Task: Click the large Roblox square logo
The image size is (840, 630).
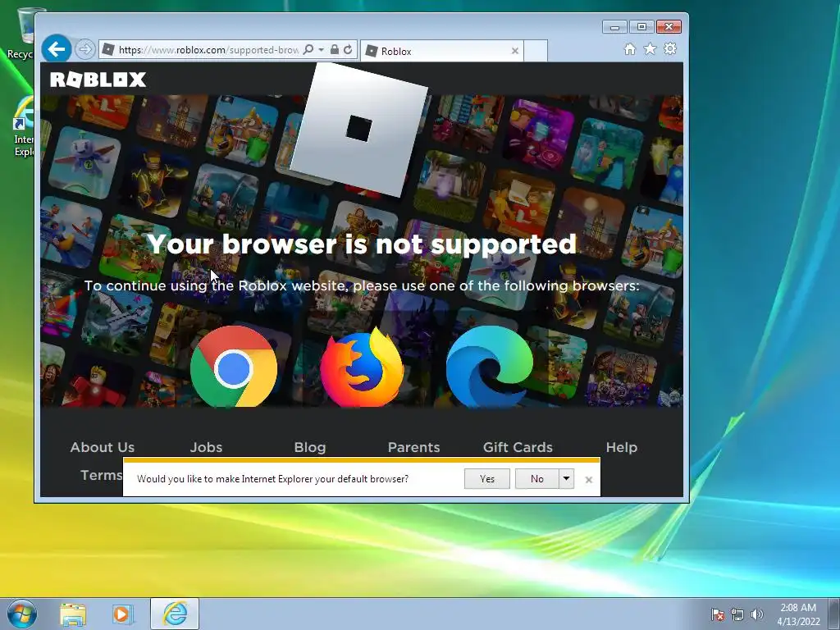Action: pos(358,129)
